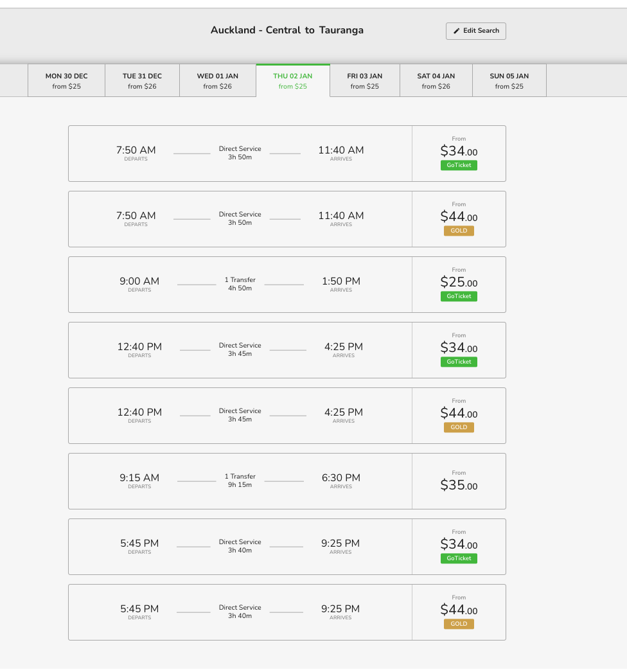Switch to the MON 30 DEC tab
The width and height of the screenshot is (627, 672).
(x=66, y=81)
